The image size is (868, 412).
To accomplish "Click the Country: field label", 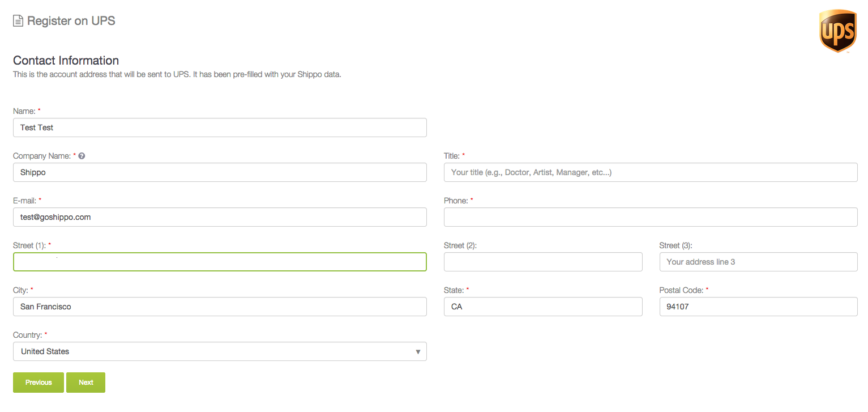I will coord(27,335).
